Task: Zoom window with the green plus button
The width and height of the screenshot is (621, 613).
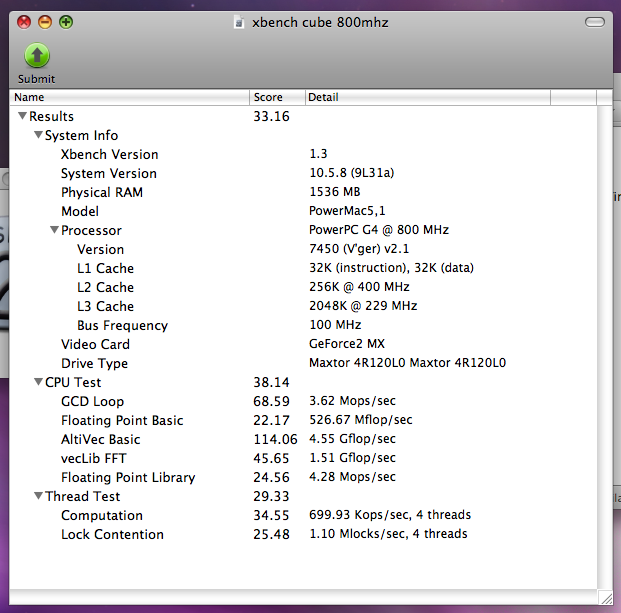Action: coord(66,22)
